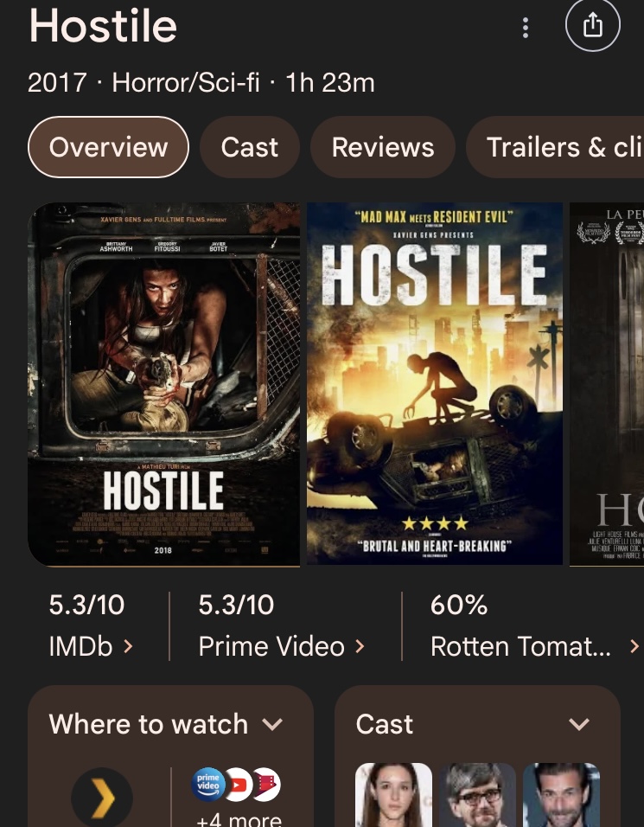The height and width of the screenshot is (827, 644).
Task: Open the three-dot more options menu
Action: click(525, 28)
